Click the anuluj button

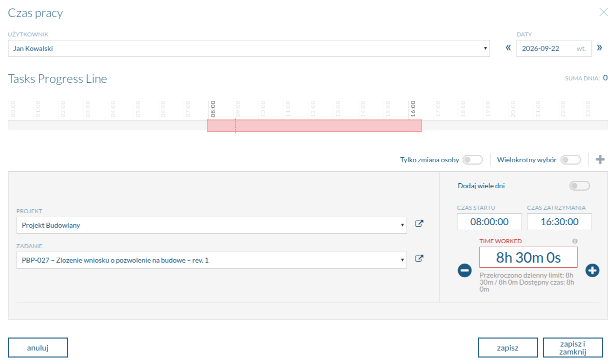tap(38, 348)
